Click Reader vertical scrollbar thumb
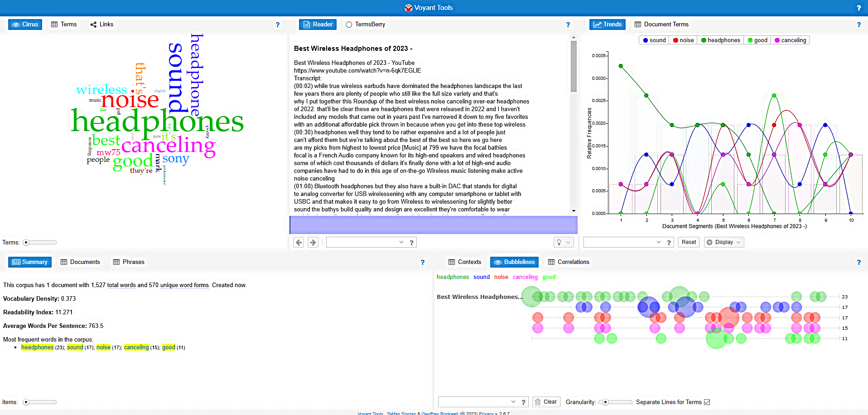Screen dimensions: 868x415 click(574, 67)
